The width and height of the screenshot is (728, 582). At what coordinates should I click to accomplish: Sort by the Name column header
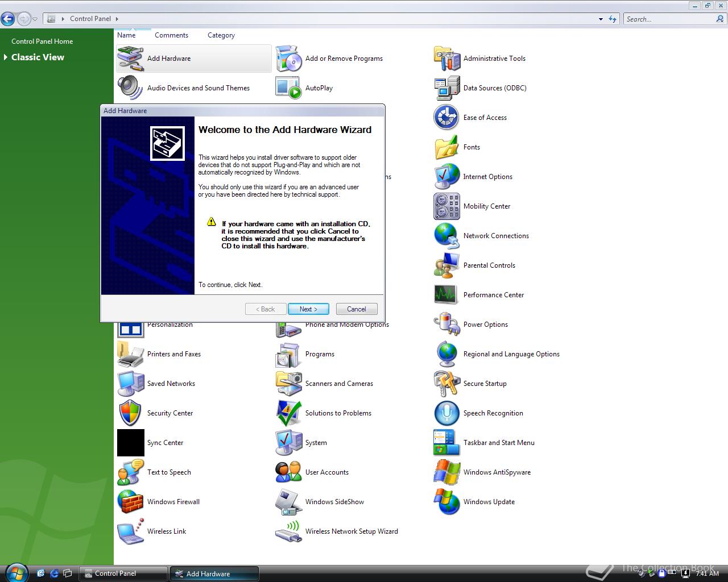126,35
